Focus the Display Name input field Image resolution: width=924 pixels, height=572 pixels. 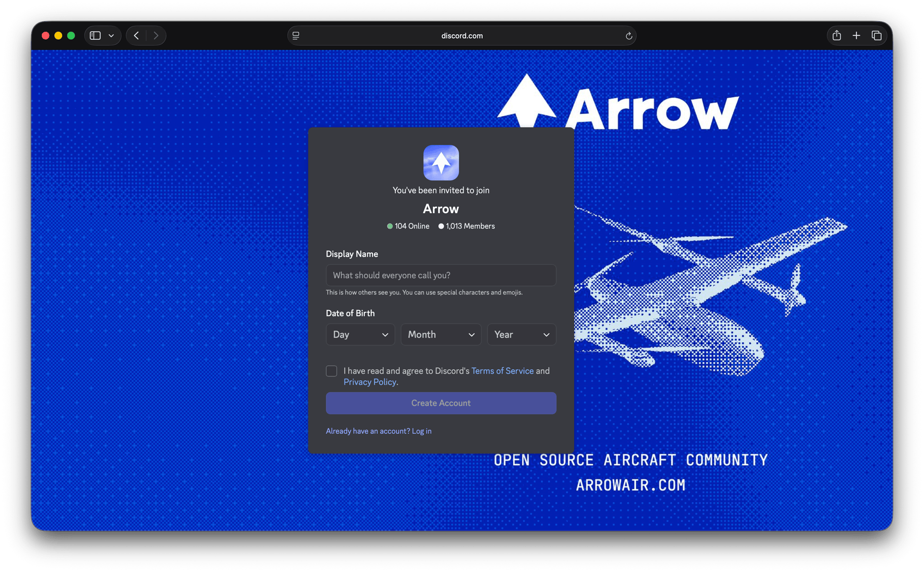pos(441,275)
